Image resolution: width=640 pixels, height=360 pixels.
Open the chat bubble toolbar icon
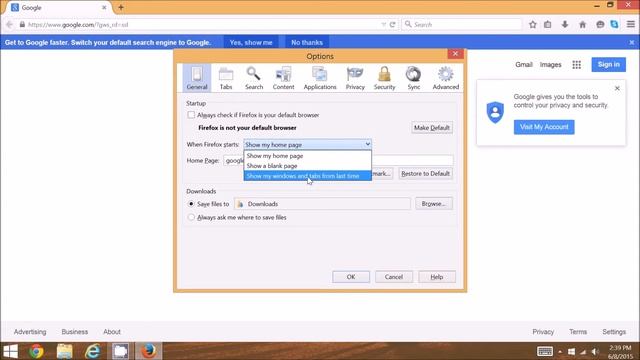coord(600,24)
